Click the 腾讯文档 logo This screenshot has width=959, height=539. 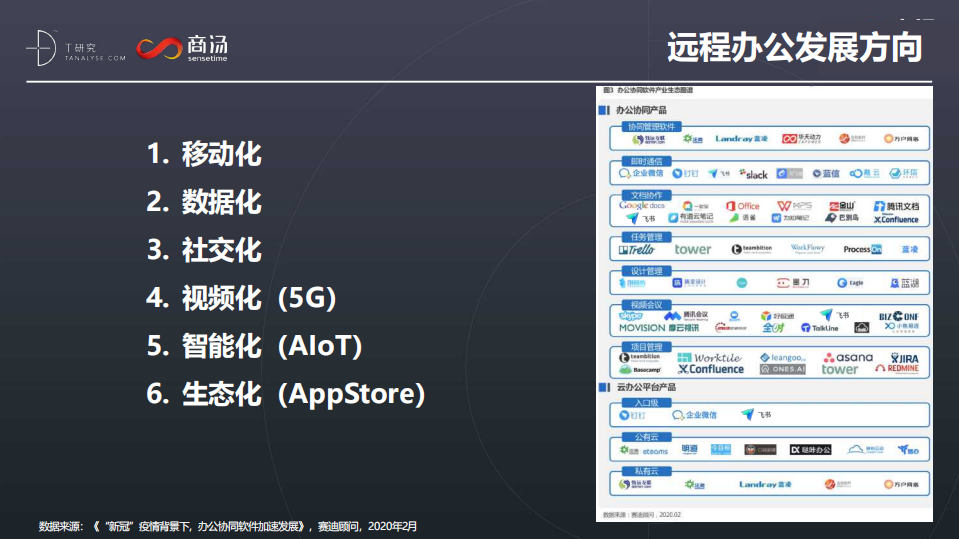pos(897,206)
